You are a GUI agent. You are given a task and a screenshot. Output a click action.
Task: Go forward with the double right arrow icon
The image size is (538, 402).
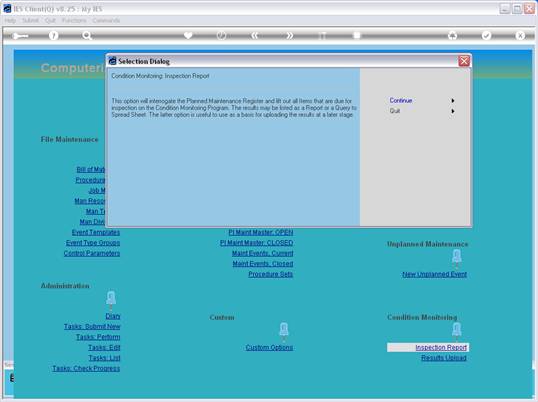289,36
